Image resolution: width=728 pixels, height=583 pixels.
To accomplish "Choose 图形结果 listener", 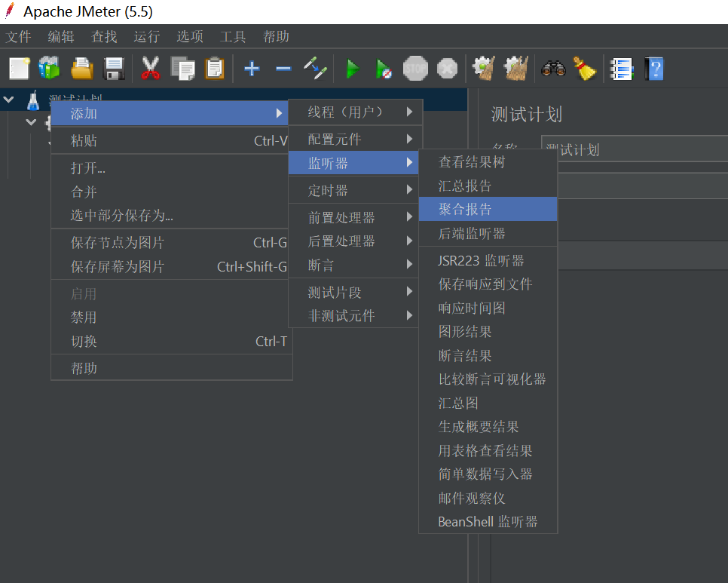I will tap(488, 332).
